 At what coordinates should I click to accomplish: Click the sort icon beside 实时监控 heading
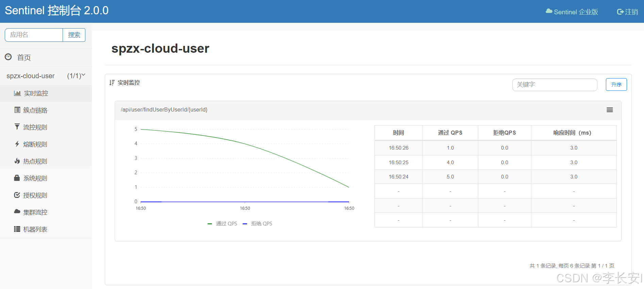click(112, 83)
